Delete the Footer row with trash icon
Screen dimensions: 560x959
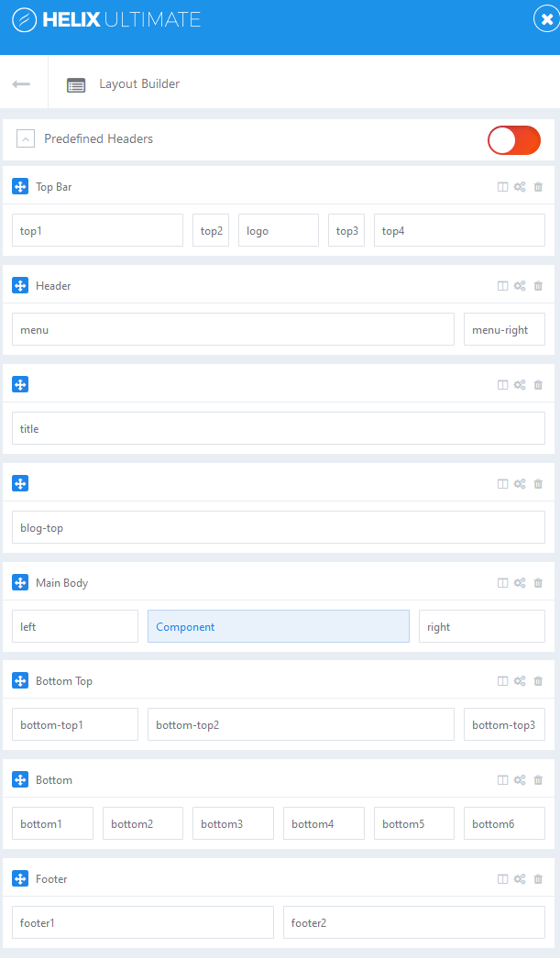538,879
